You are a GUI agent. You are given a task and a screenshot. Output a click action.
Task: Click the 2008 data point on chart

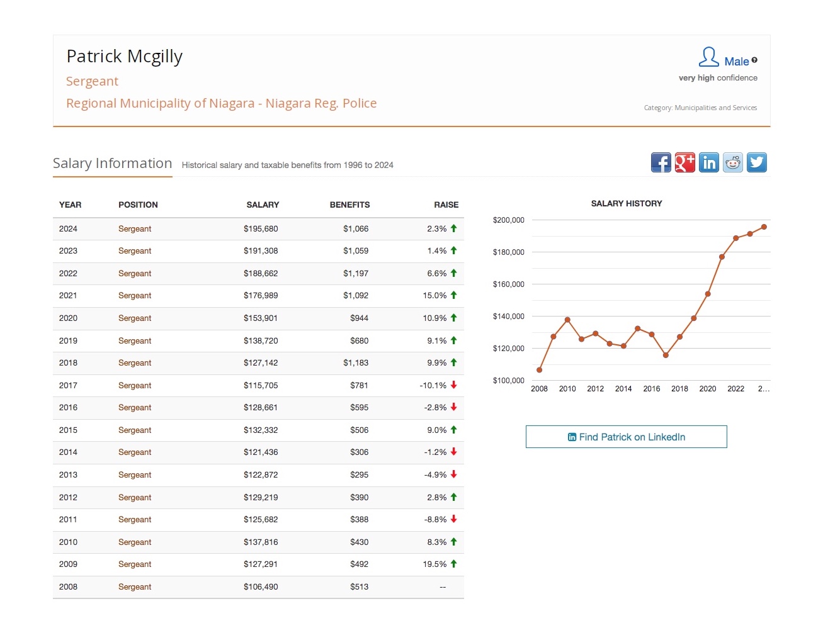tap(539, 370)
